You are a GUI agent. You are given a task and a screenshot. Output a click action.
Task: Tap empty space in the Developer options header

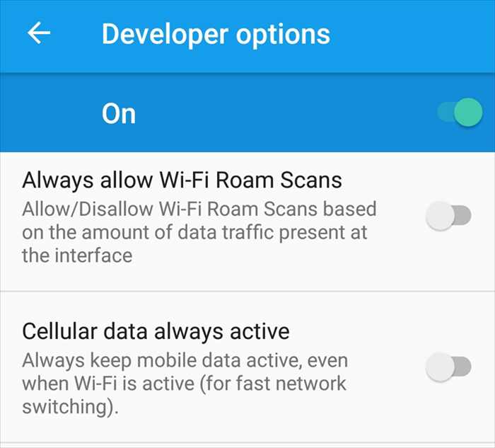coord(410,34)
